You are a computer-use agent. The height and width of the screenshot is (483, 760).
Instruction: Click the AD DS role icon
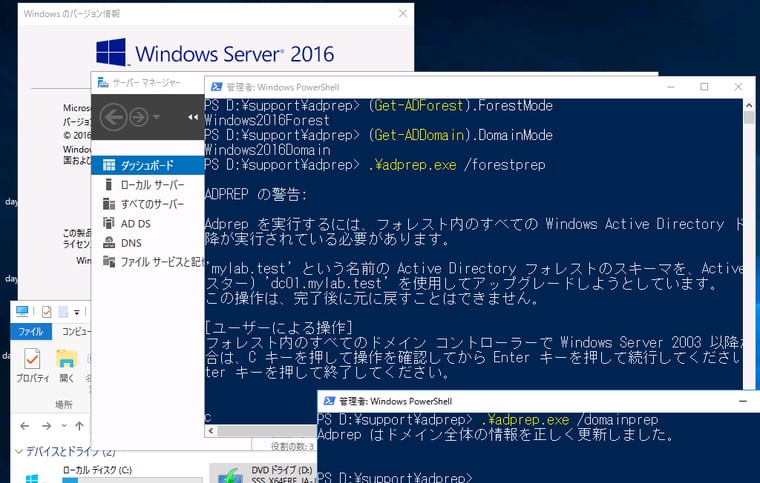click(x=109, y=223)
